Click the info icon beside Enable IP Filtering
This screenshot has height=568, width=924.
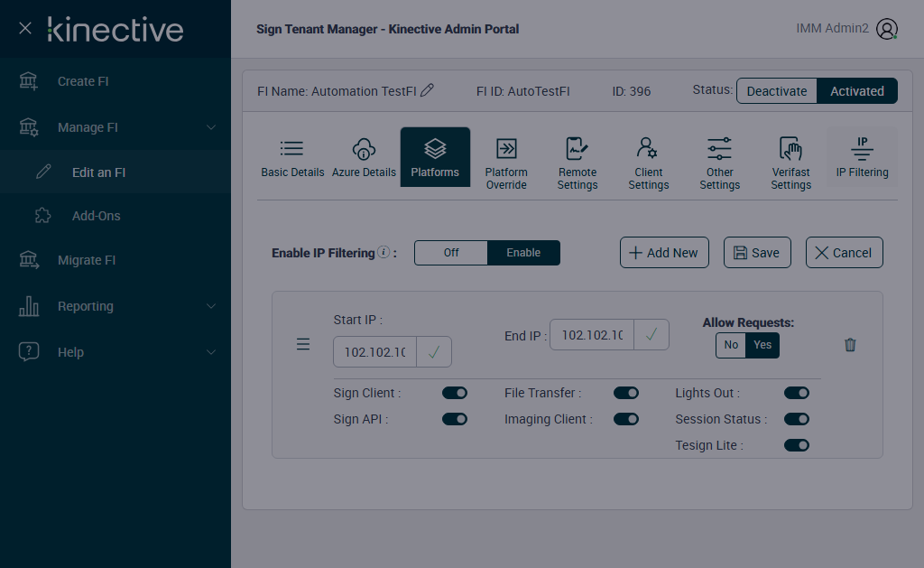point(383,252)
